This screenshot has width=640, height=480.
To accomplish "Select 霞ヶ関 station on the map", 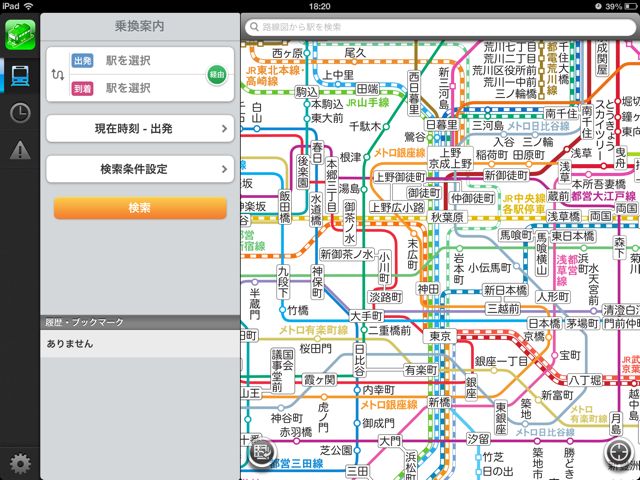I will click(319, 380).
